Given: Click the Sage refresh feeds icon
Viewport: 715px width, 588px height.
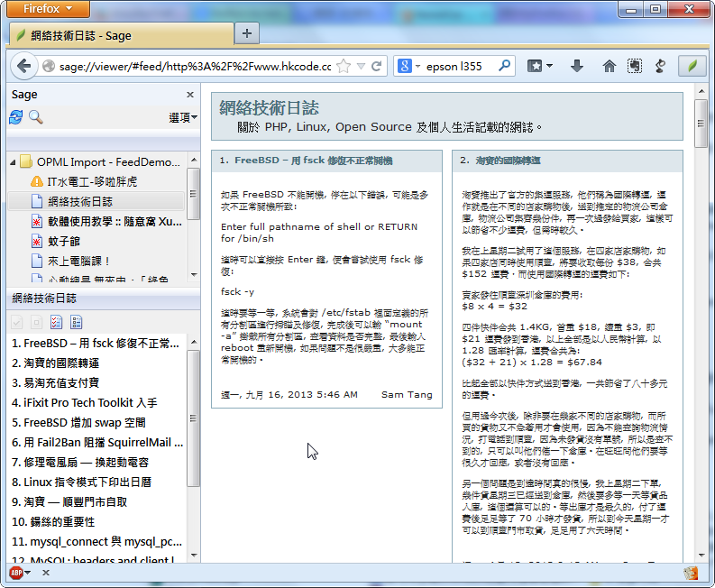Looking at the screenshot, I should click(16, 117).
